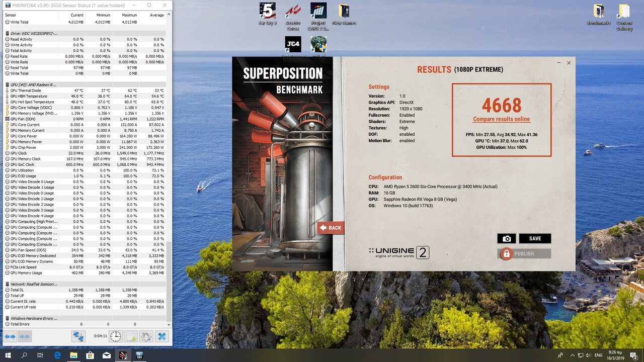Viewport: 644px width, 362px height.
Task: Click the Minimum column header
Action: (98, 15)
